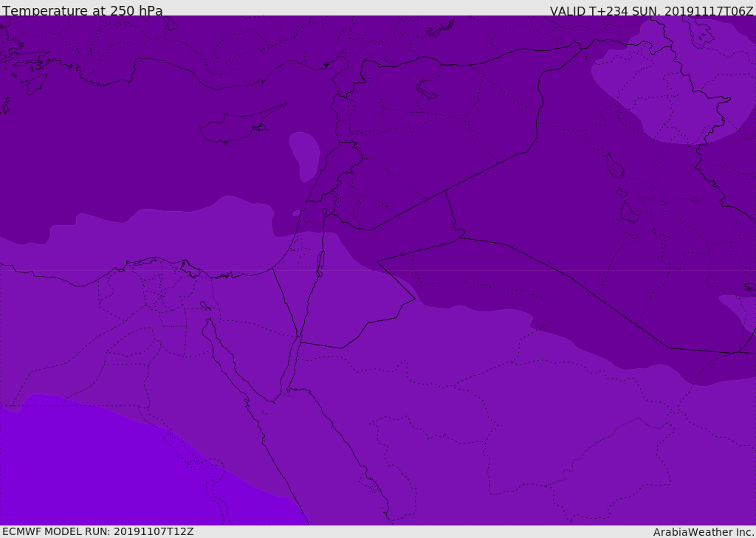Screen dimensions: 756x538
Task: Click the ECMWF MODEL RUN text
Action: click(97, 531)
